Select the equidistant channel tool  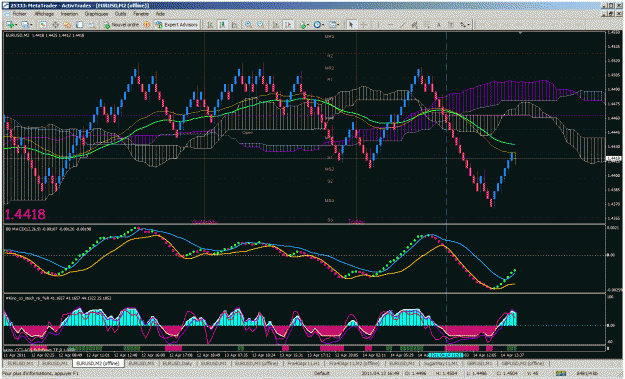pos(415,25)
